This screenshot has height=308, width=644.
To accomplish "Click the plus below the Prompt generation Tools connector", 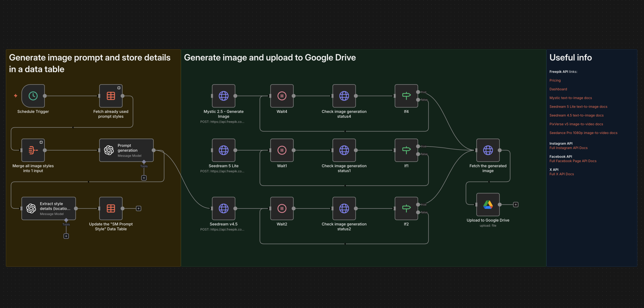I will 144,178.
